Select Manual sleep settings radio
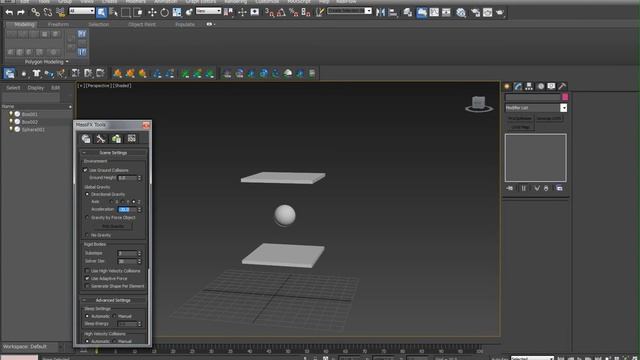The width and height of the screenshot is (640, 360). tap(115, 316)
